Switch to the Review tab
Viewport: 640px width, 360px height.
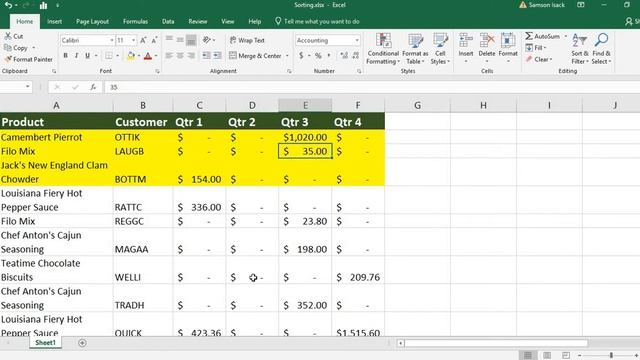pyautogui.click(x=198, y=21)
